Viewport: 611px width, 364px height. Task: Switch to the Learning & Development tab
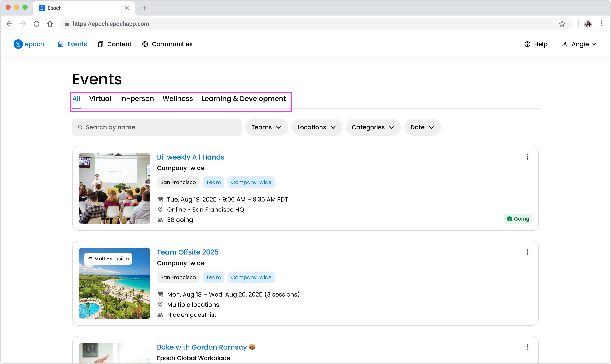[x=244, y=99]
